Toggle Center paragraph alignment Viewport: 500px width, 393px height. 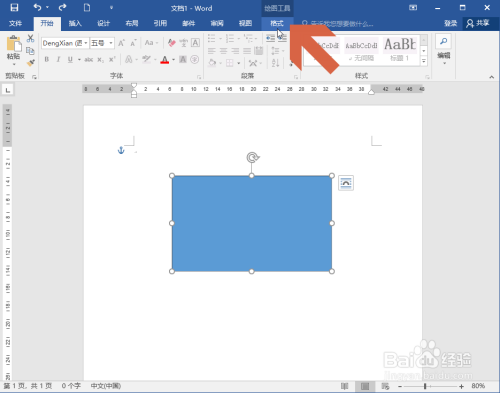click(x=223, y=51)
